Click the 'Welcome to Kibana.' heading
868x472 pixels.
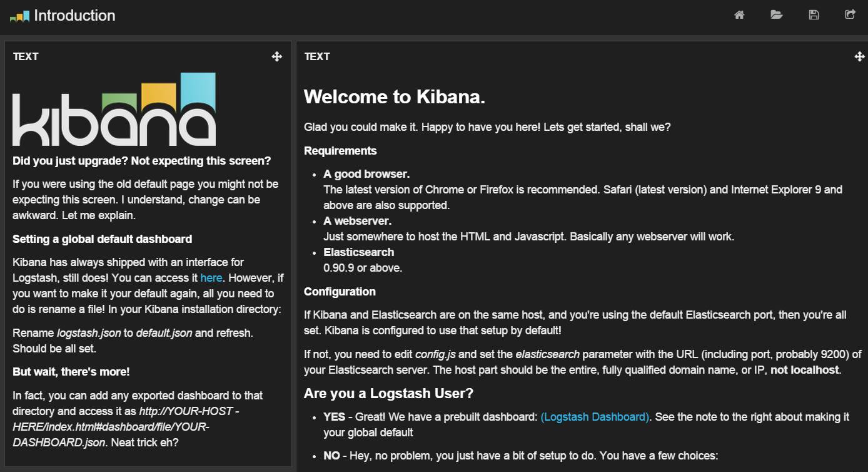(x=395, y=96)
